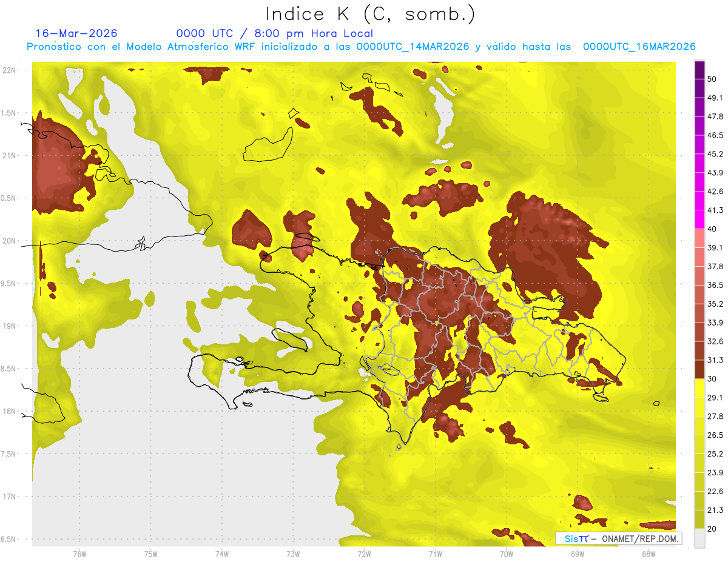
Task: Pick the bright yellow swatch between legend values 29.1 and 30
Action: [699, 388]
